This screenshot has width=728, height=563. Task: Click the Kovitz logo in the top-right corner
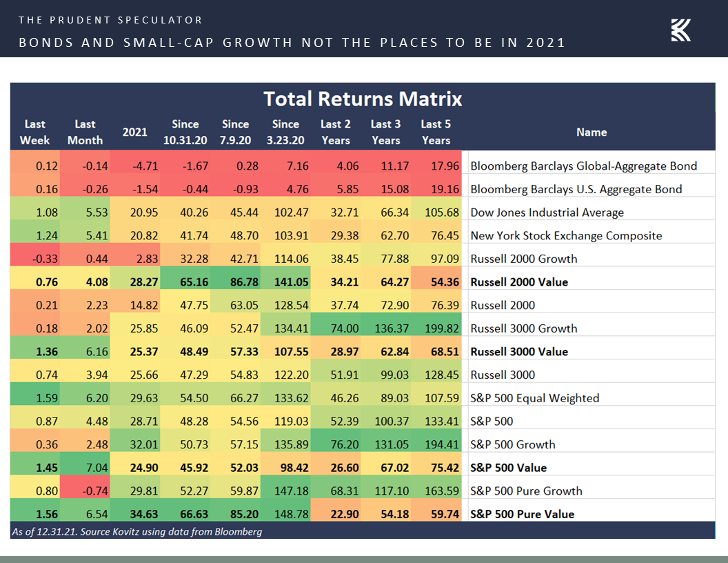pyautogui.click(x=680, y=30)
